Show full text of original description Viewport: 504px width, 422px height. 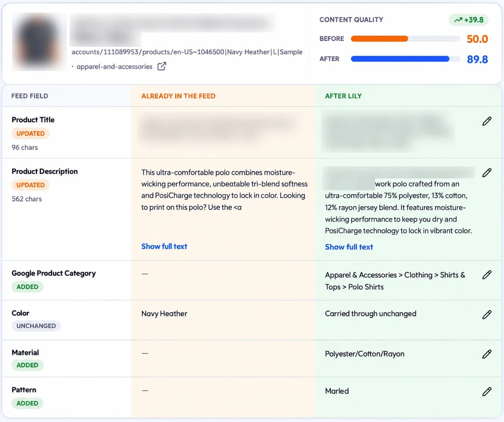164,247
